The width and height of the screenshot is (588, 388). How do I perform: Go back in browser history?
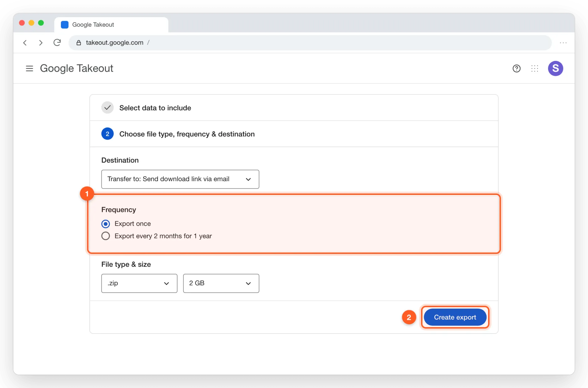coord(25,43)
